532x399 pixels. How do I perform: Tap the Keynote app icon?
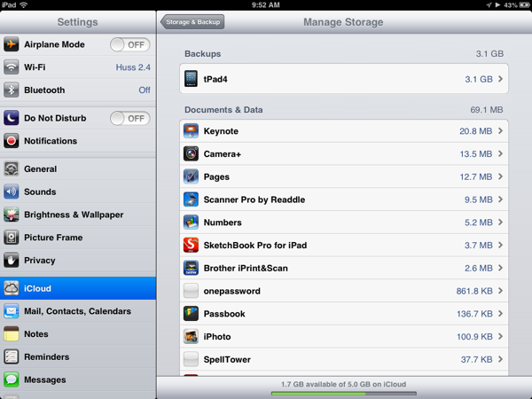[191, 131]
